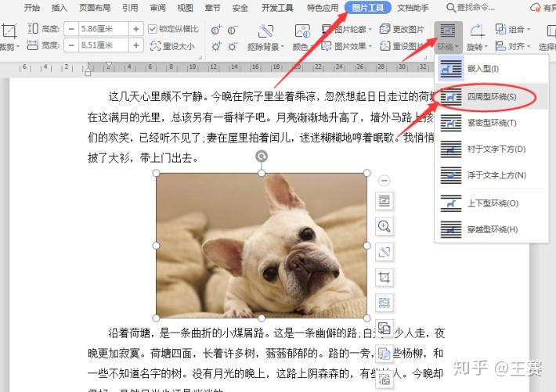556x392 pixels.
Task: Click 更改图片 button
Action: tap(402, 29)
